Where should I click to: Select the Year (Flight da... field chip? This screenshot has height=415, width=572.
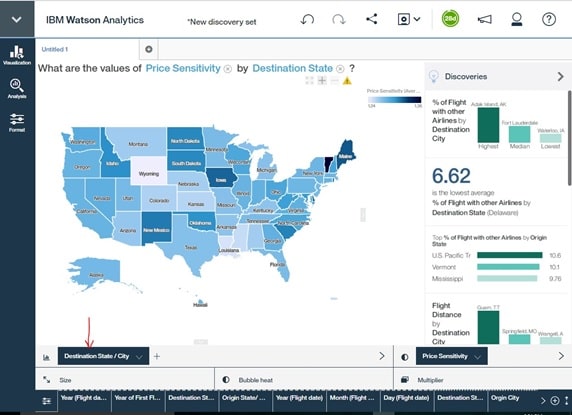click(84, 400)
